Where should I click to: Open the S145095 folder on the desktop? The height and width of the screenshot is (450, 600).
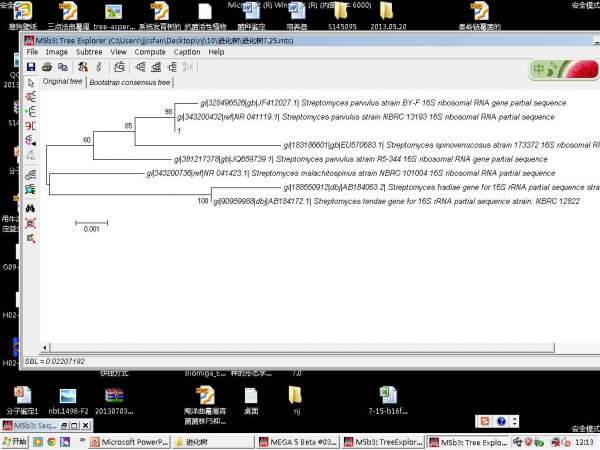tap(342, 16)
